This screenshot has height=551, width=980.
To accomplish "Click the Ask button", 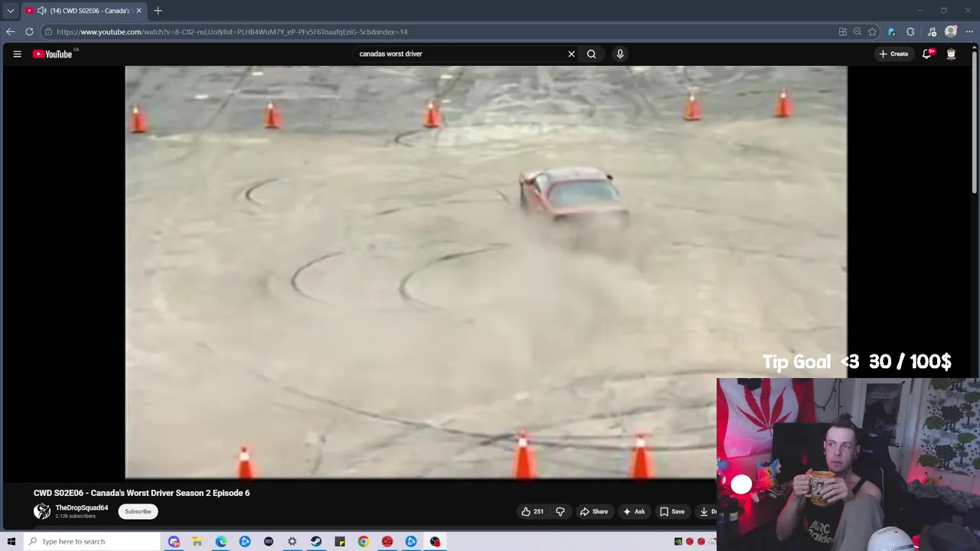I will pyautogui.click(x=634, y=511).
